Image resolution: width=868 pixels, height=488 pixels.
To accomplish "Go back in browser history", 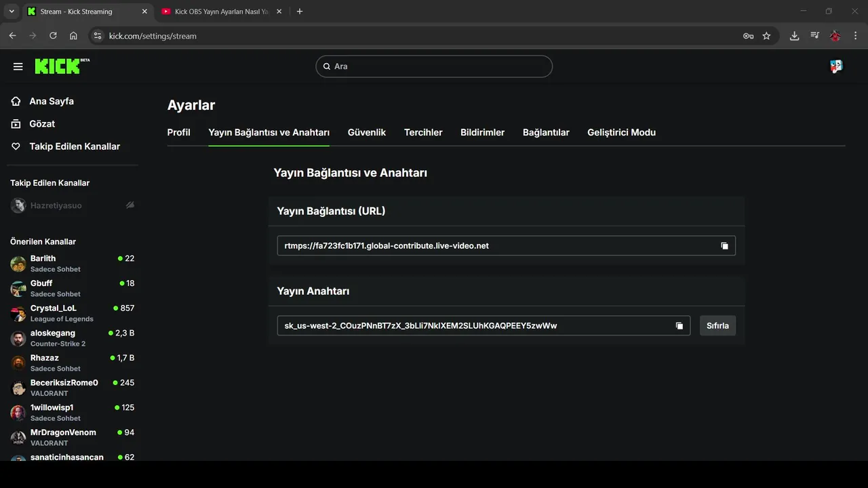I will (12, 36).
